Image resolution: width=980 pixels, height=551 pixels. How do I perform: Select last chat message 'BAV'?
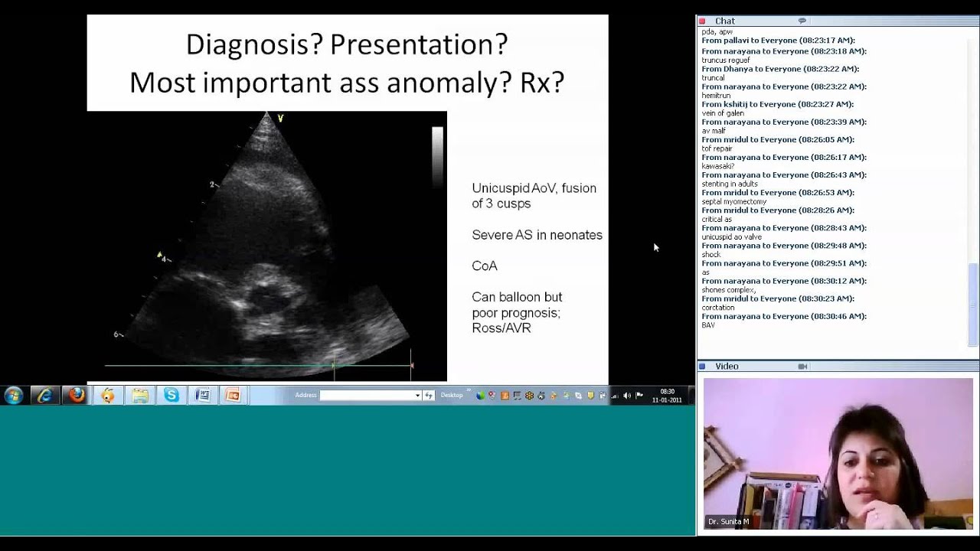click(708, 325)
